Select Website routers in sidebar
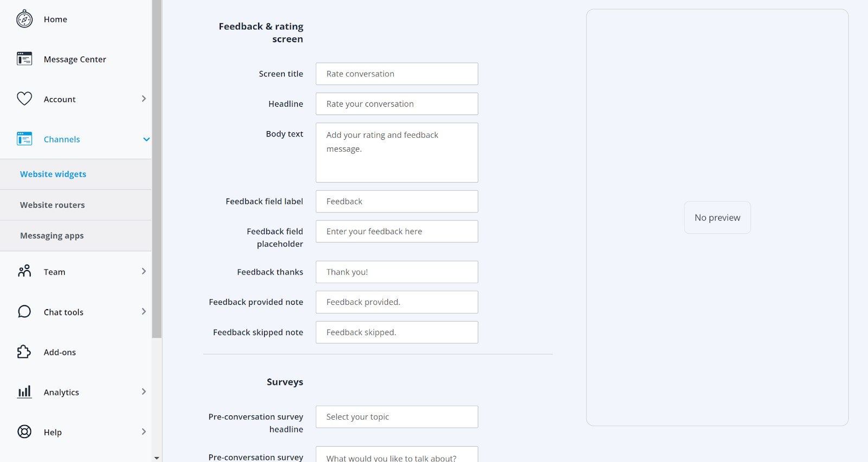 pos(53,205)
